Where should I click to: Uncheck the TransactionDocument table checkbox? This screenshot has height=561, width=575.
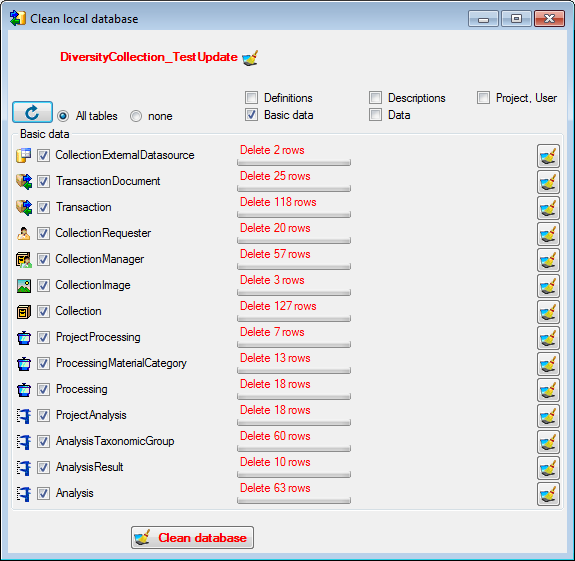coord(43,181)
